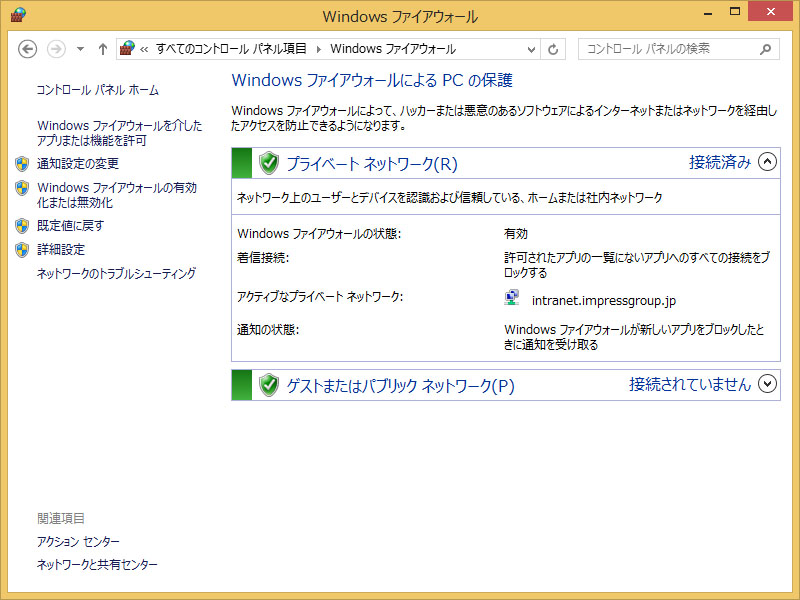
Task: Go up one level with the Up arrow
Action: tap(103, 49)
